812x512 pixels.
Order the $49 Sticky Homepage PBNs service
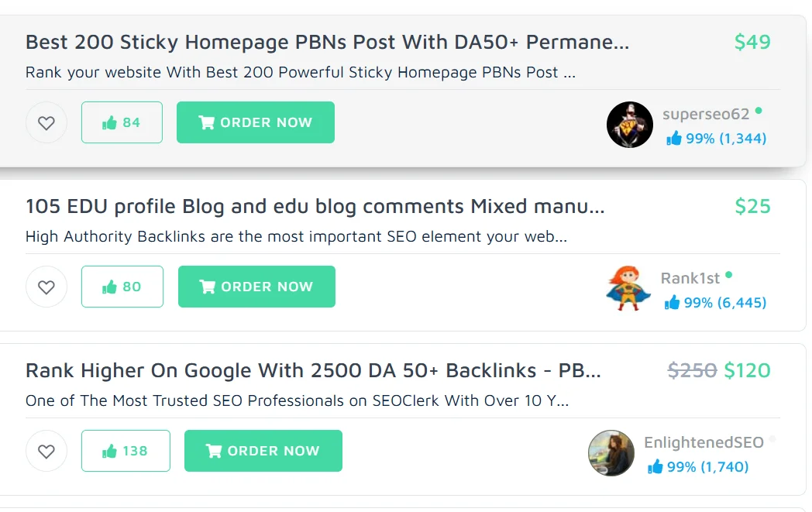pos(256,122)
